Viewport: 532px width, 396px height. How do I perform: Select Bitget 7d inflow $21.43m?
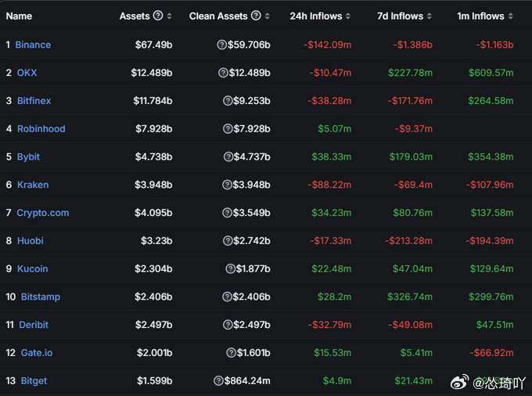click(x=414, y=380)
